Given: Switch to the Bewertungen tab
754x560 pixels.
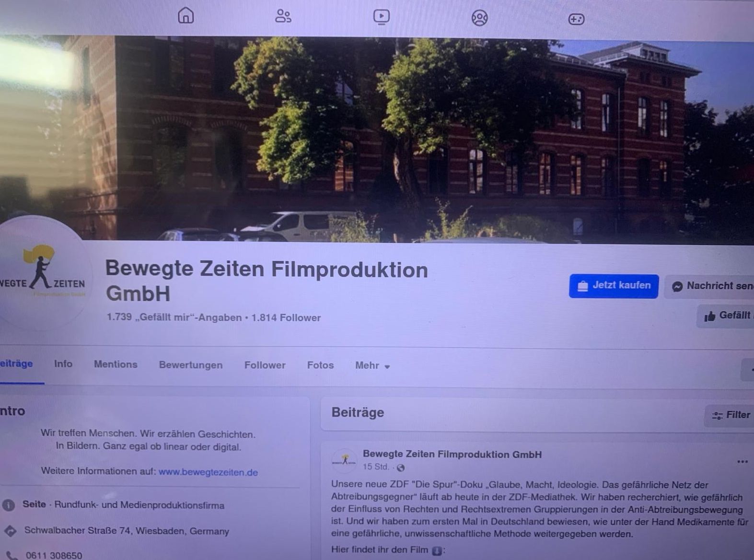Looking at the screenshot, I should pyautogui.click(x=191, y=365).
